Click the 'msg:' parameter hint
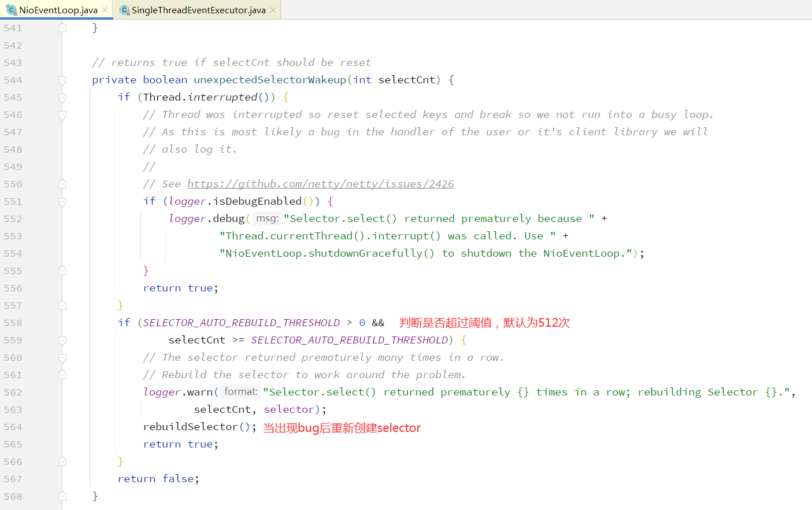Image resolution: width=812 pixels, height=510 pixels. click(x=266, y=219)
